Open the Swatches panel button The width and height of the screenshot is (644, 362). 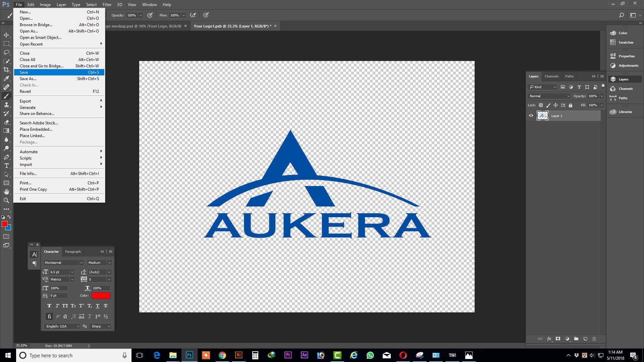625,42
